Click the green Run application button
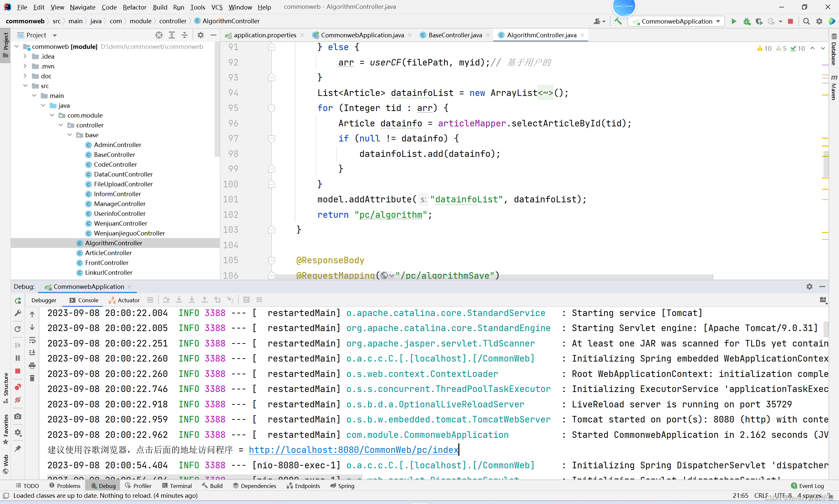The image size is (839, 504). (734, 21)
